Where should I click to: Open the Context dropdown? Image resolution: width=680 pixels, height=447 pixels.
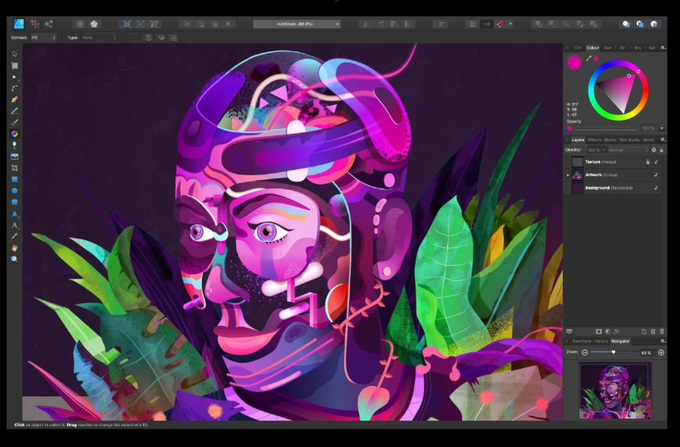click(43, 38)
